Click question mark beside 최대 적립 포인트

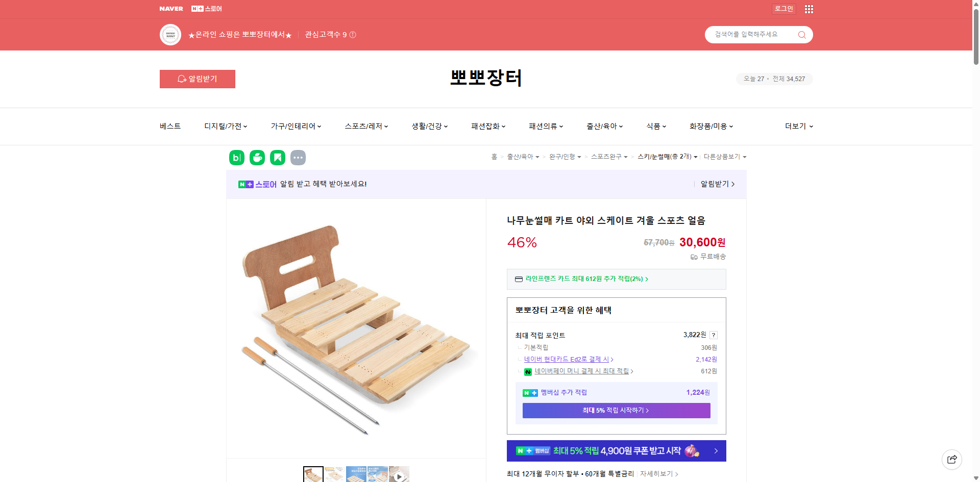713,335
